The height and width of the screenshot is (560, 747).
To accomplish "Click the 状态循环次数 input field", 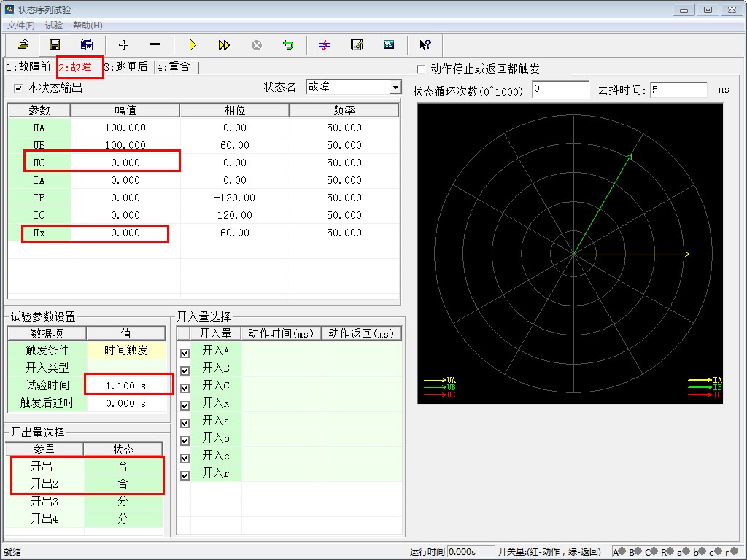I will (560, 90).
